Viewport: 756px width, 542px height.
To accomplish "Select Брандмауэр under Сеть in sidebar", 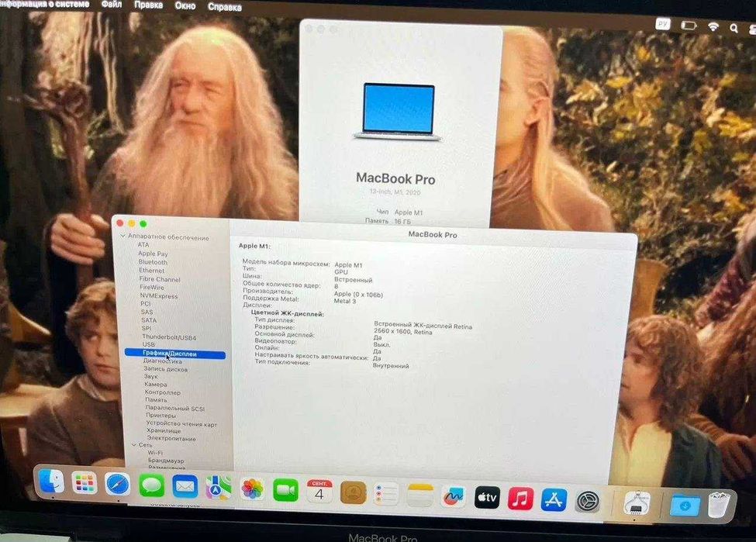I will pos(166,461).
